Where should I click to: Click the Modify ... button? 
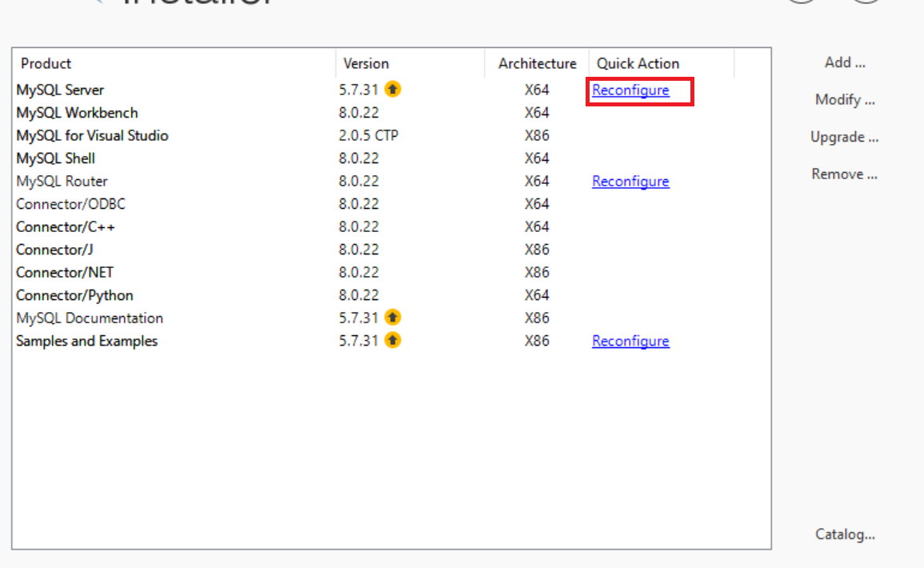[845, 99]
